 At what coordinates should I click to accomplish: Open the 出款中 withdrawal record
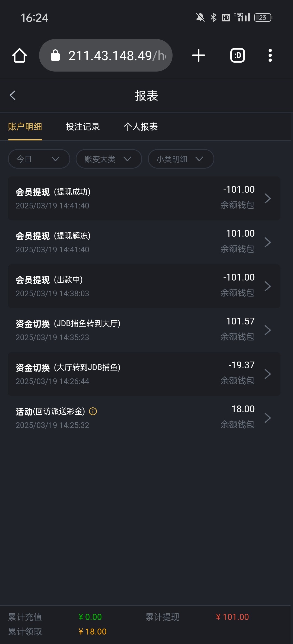tap(144, 286)
